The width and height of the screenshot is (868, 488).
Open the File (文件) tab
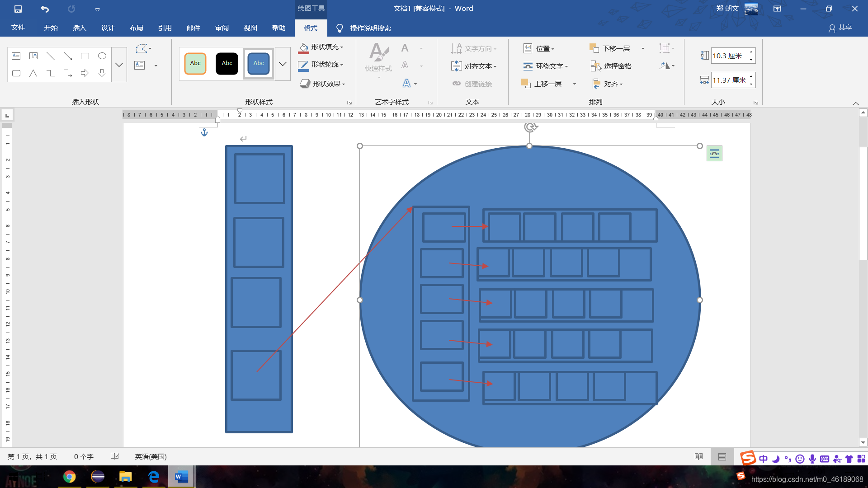tap(18, 28)
